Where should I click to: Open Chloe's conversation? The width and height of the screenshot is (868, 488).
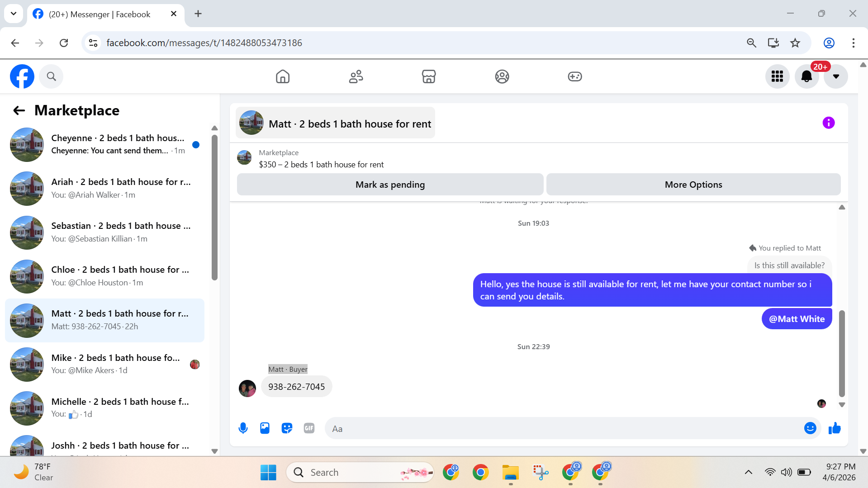(x=105, y=276)
